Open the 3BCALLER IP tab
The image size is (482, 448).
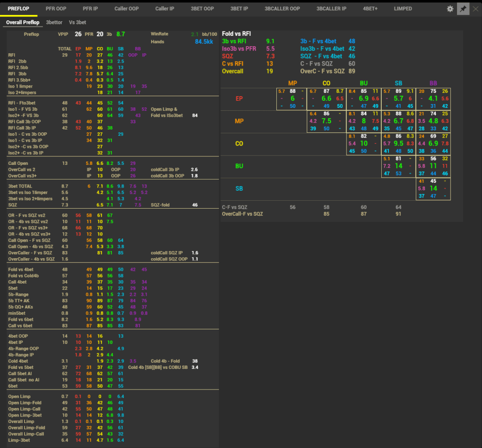click(x=331, y=9)
